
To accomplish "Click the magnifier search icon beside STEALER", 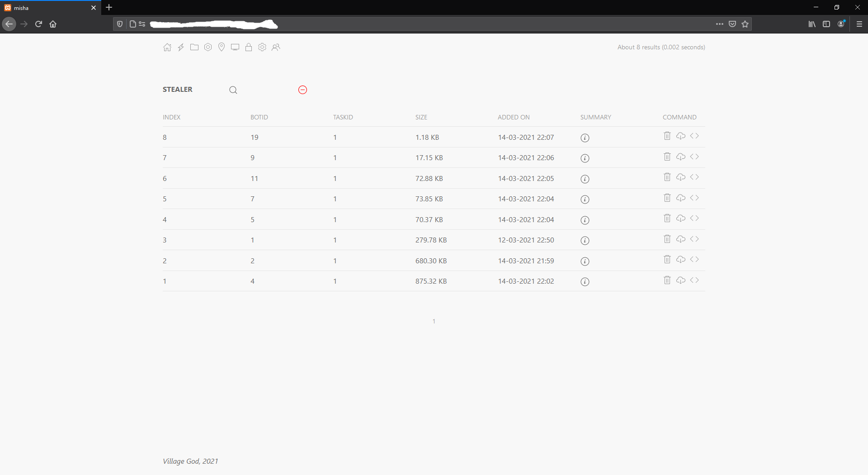I will click(x=233, y=90).
